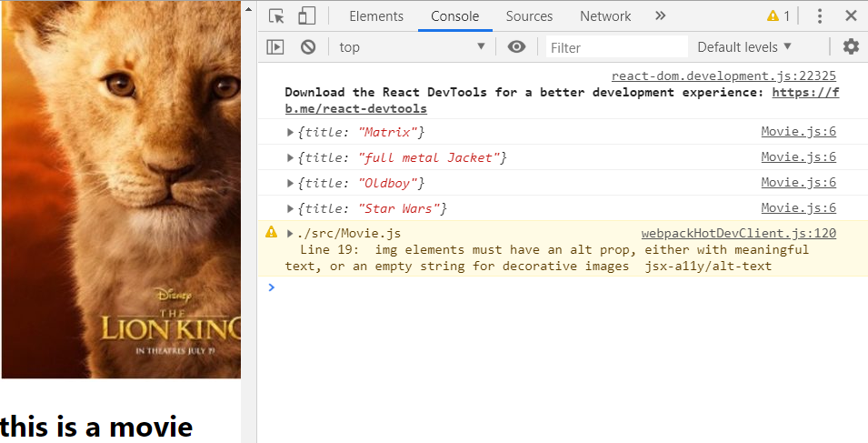Toggle the live expression eye icon
Viewport: 868px width, 443px height.
pyautogui.click(x=516, y=47)
